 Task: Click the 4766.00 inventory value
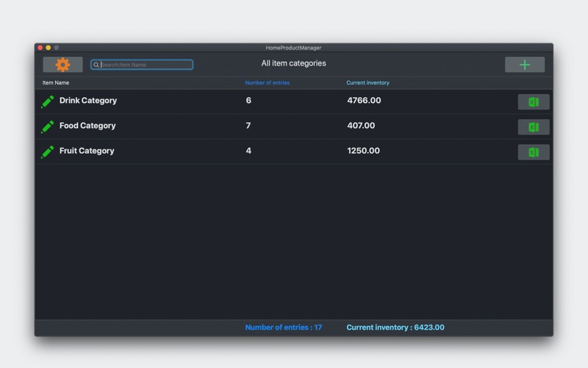point(364,100)
